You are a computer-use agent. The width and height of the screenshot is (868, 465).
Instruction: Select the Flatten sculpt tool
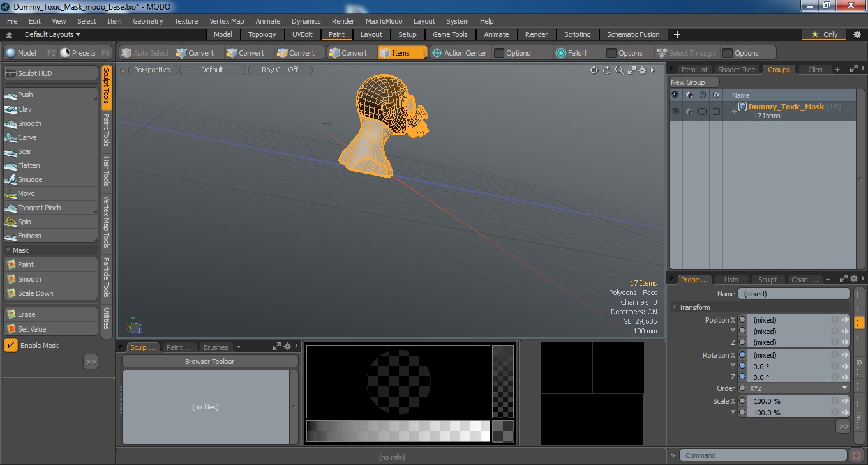click(x=50, y=165)
